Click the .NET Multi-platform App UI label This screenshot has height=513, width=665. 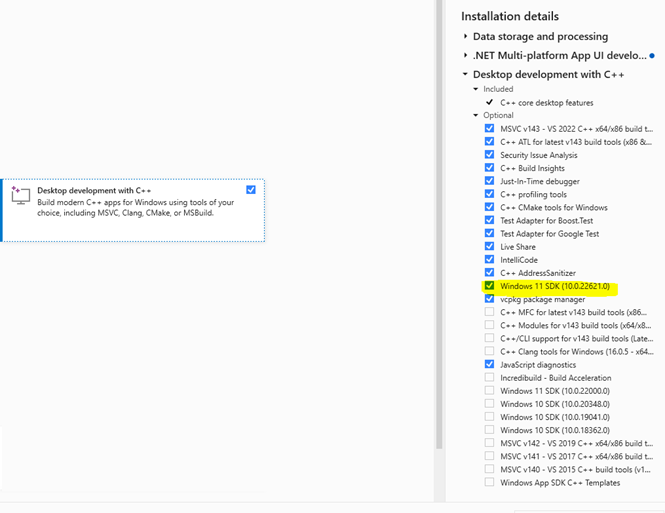coord(560,56)
